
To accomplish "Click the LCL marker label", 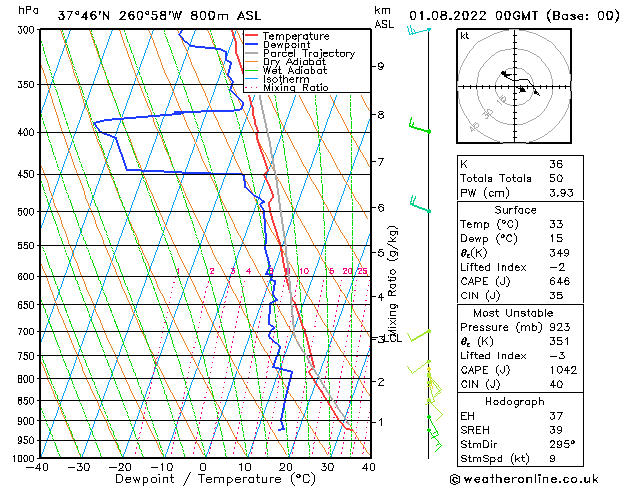I will (x=394, y=338).
